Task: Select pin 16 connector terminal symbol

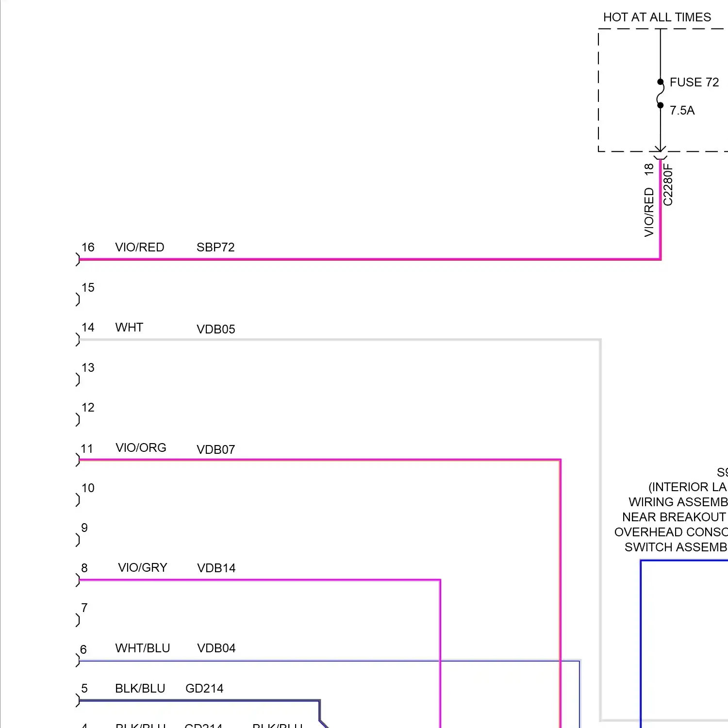Action: [x=78, y=259]
